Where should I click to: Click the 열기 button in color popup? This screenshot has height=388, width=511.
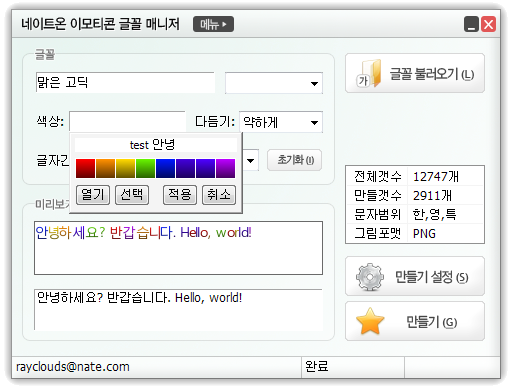(x=93, y=195)
